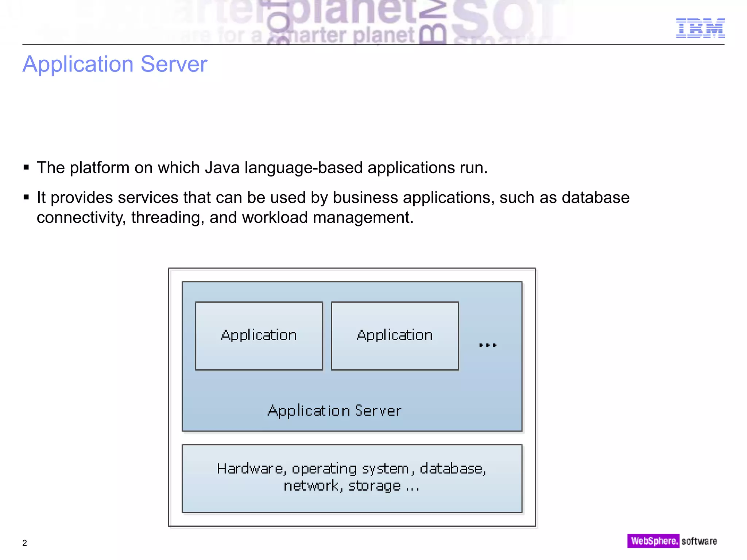
Task: Click the IBM logo
Action: pos(700,28)
